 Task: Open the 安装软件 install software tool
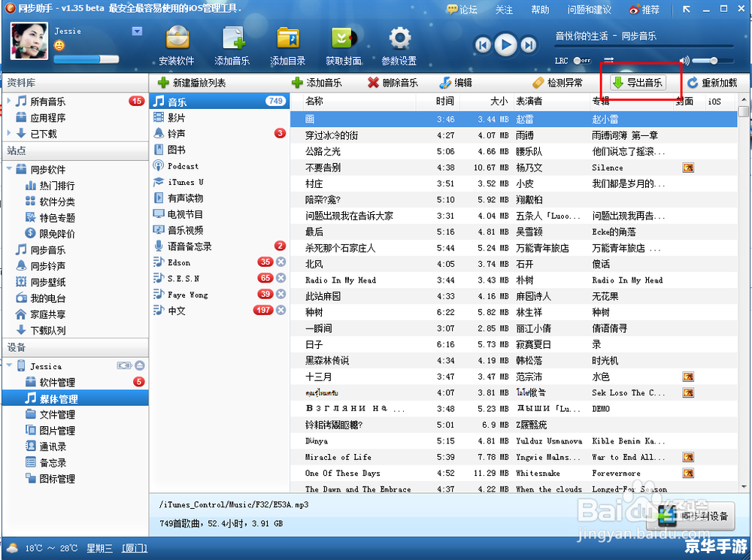177,46
